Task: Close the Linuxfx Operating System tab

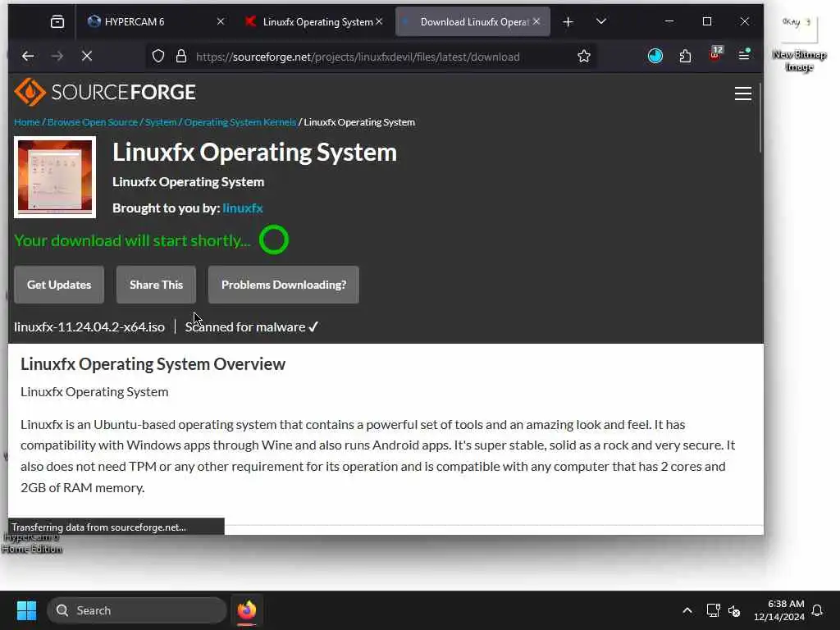Action: point(379,21)
